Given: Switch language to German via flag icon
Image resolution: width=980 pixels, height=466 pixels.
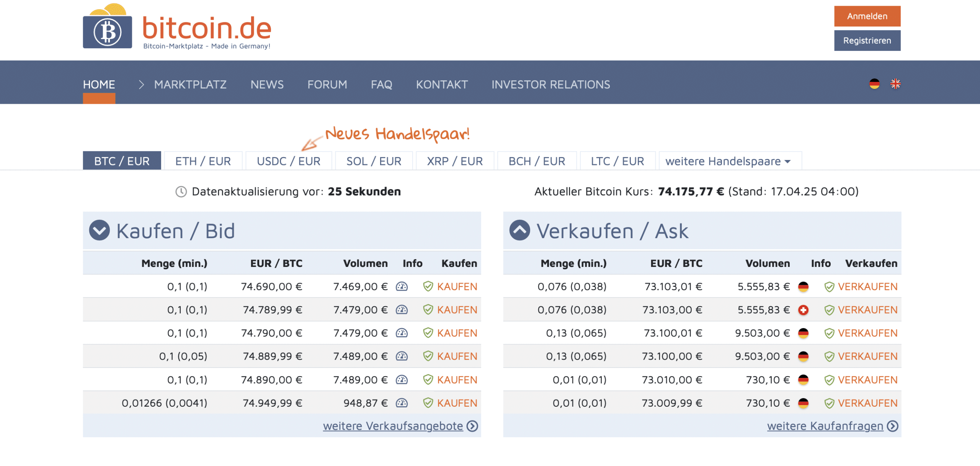Looking at the screenshot, I should [x=874, y=84].
